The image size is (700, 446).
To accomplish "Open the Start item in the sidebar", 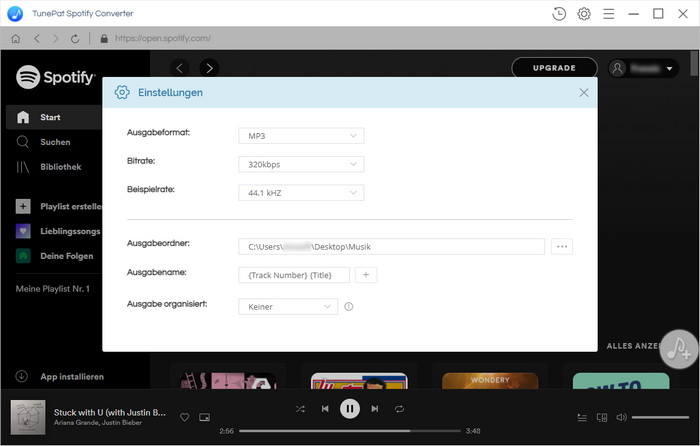I will point(54,117).
